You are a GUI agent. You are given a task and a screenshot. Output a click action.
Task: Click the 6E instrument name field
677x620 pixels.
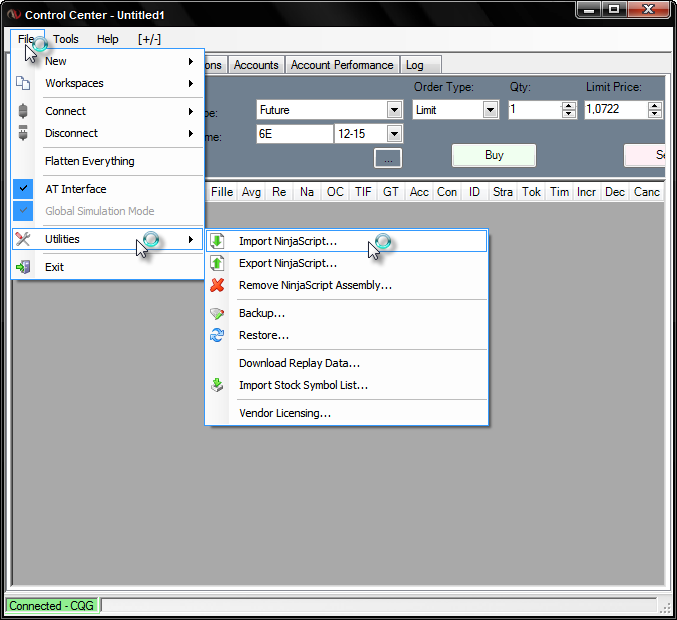294,134
